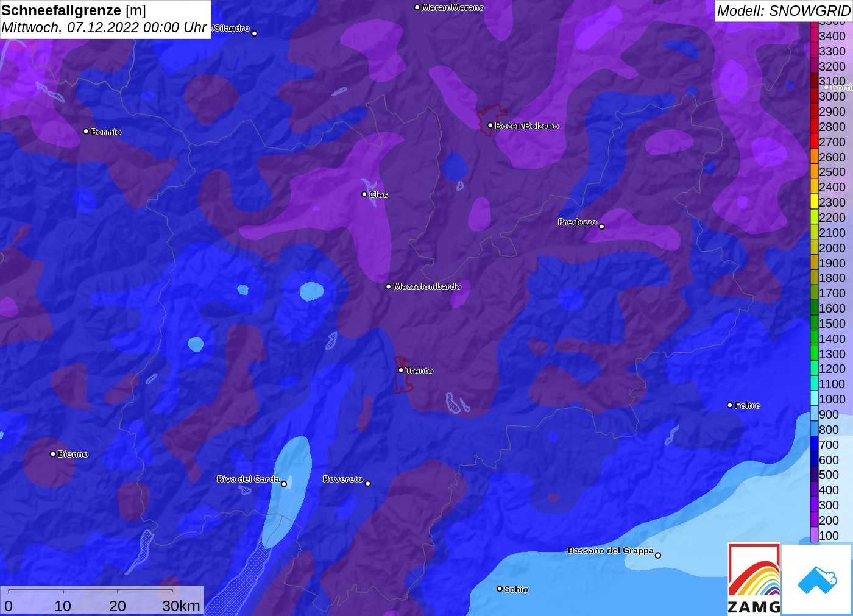This screenshot has width=853, height=616.
Task: Click the 2500 legend value
Action: (832, 172)
